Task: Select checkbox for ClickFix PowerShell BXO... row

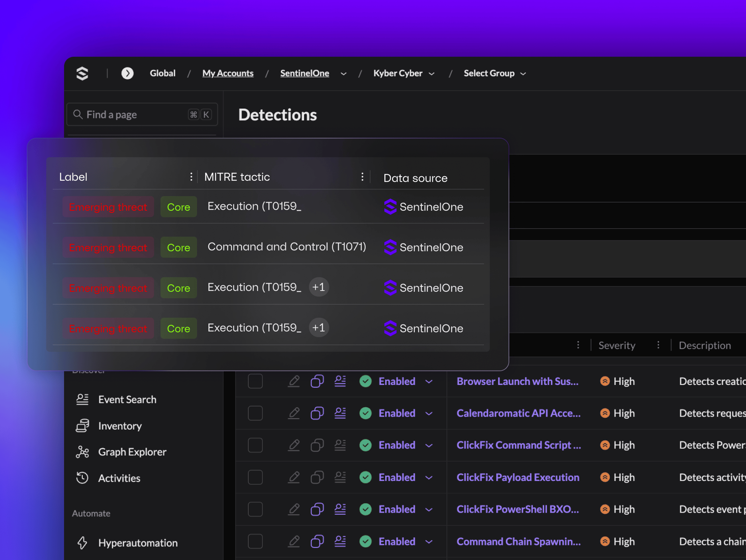Action: pyautogui.click(x=255, y=509)
